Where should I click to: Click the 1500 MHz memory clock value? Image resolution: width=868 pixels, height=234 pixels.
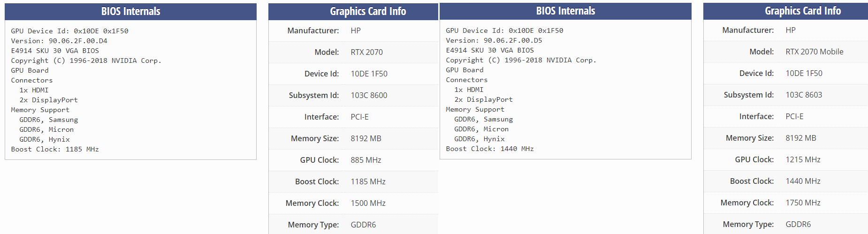[368, 203]
